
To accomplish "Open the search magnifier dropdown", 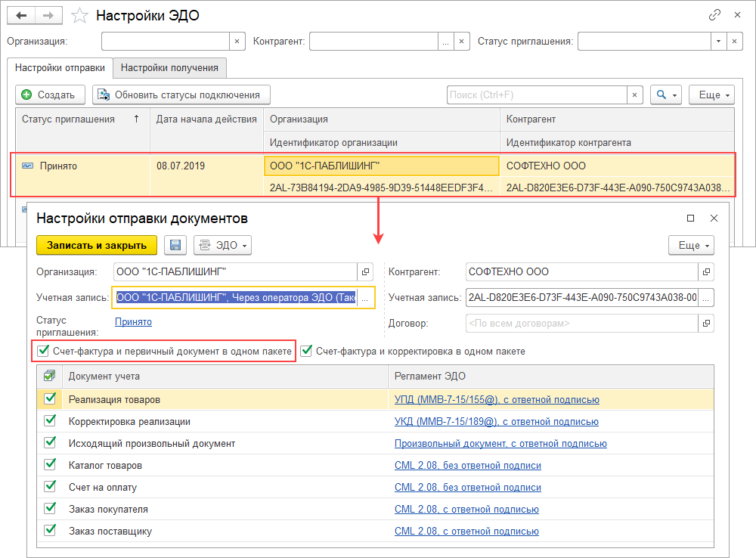I will click(x=666, y=95).
